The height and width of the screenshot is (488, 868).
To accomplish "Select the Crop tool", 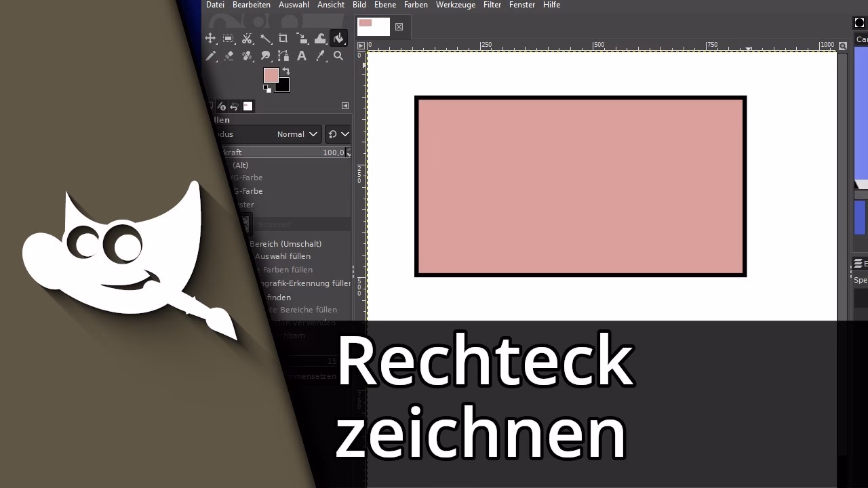I will pyautogui.click(x=284, y=39).
